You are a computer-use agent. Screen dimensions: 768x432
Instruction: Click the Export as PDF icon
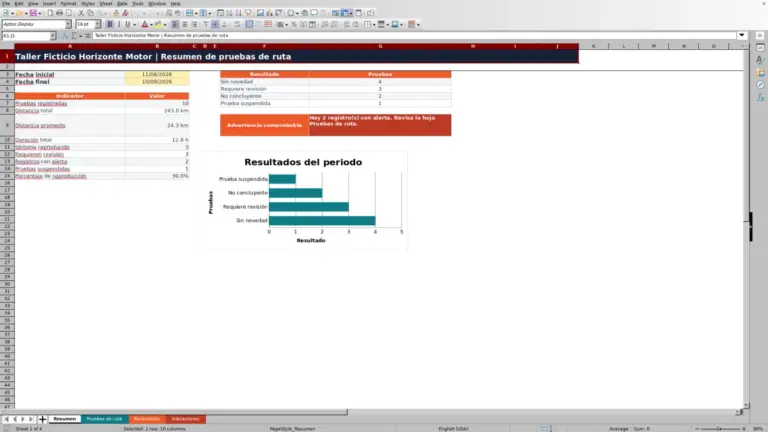pyautogui.click(x=50, y=13)
